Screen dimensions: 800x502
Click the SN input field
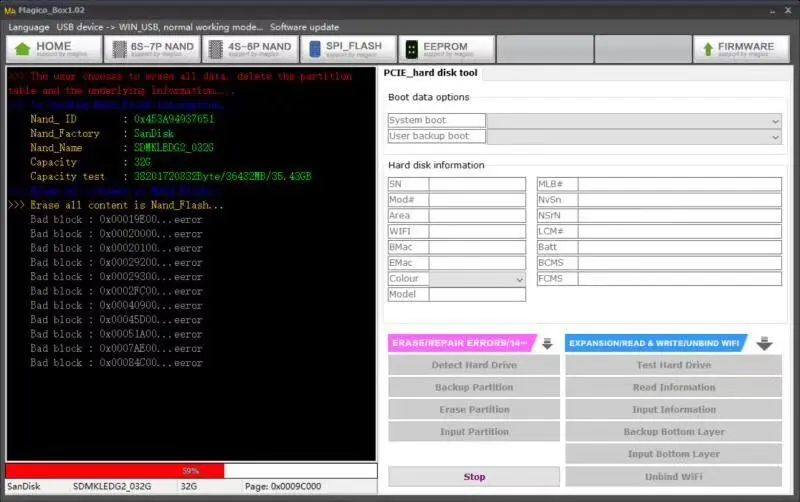pos(477,184)
